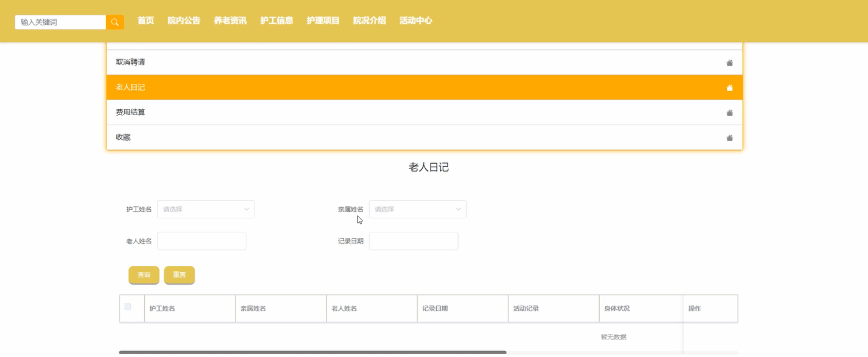This screenshot has width=868, height=357.
Task: Click the keyword search input field
Action: pyautogui.click(x=60, y=22)
